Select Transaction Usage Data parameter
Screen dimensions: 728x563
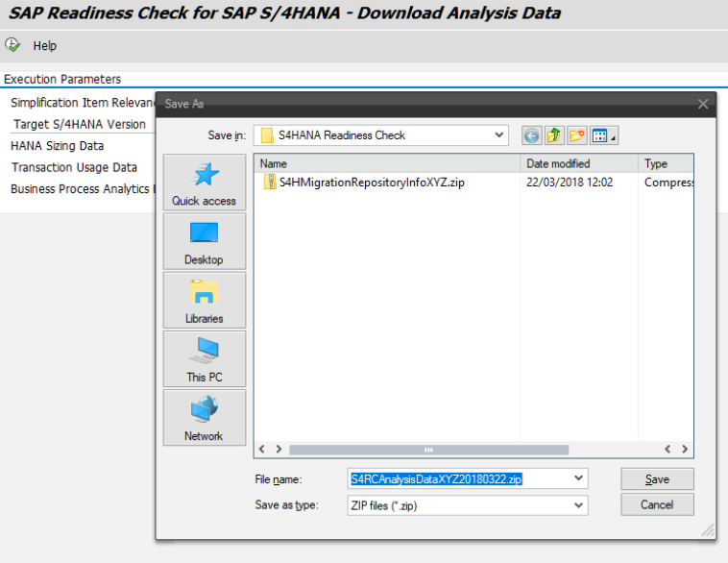pos(74,167)
